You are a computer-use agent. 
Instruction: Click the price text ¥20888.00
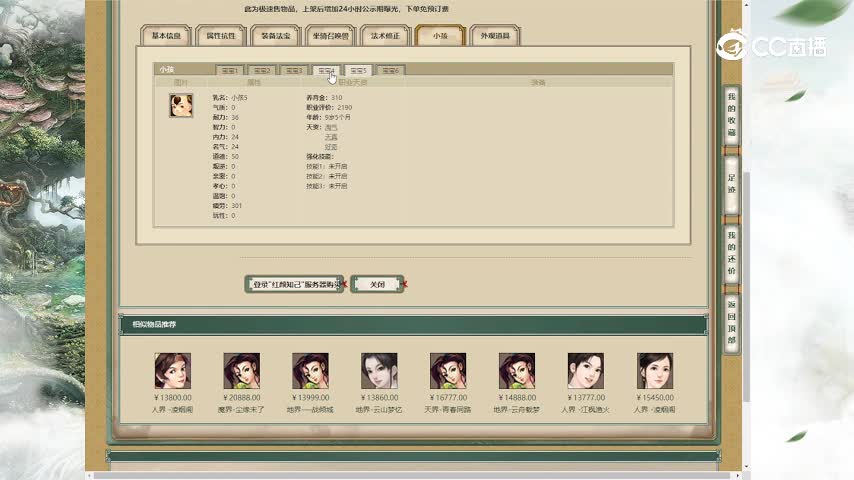pyautogui.click(x=241, y=398)
